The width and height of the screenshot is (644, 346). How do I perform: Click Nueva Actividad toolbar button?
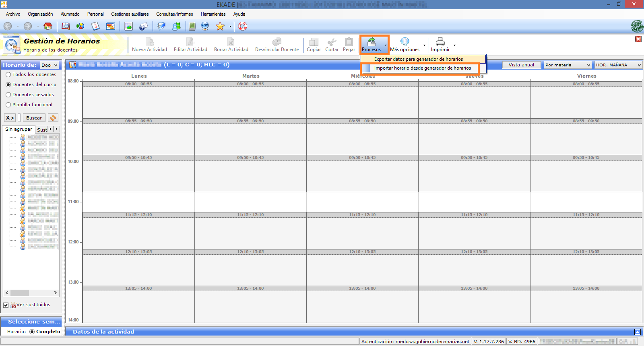[149, 45]
